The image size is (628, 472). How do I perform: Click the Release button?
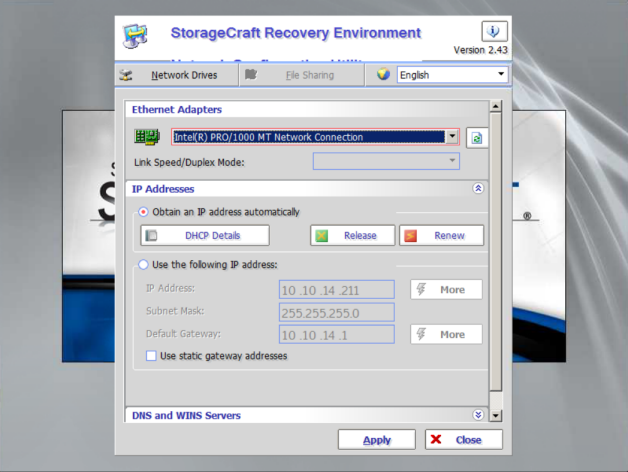pos(352,235)
